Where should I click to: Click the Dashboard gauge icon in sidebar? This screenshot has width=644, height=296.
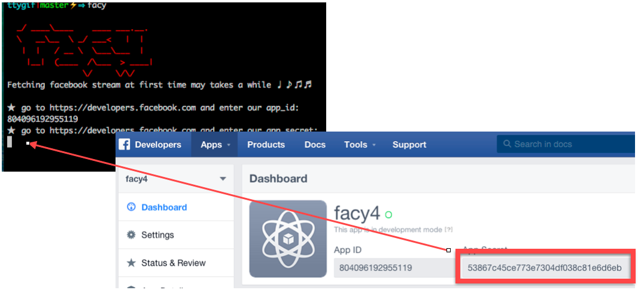pos(131,207)
